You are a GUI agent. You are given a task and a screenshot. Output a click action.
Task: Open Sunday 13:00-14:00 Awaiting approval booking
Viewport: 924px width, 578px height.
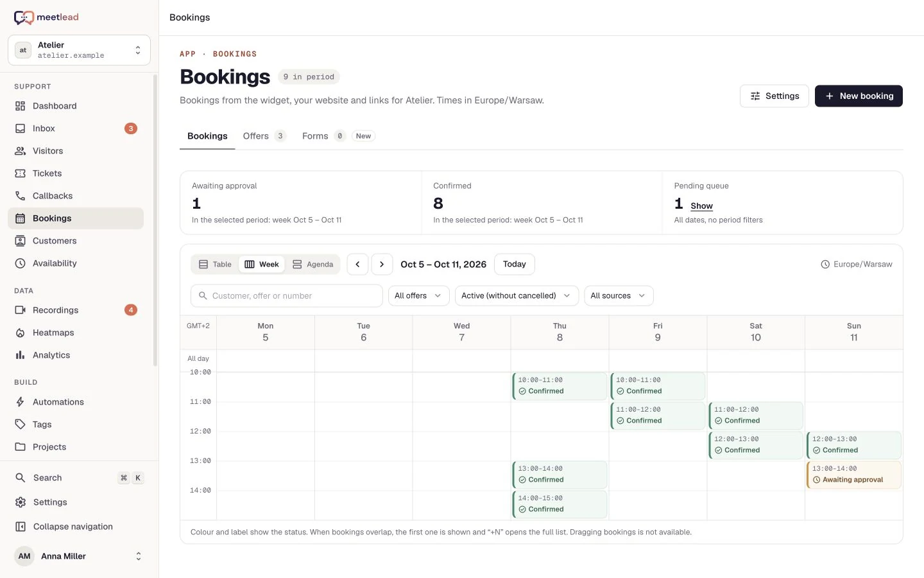pos(853,475)
